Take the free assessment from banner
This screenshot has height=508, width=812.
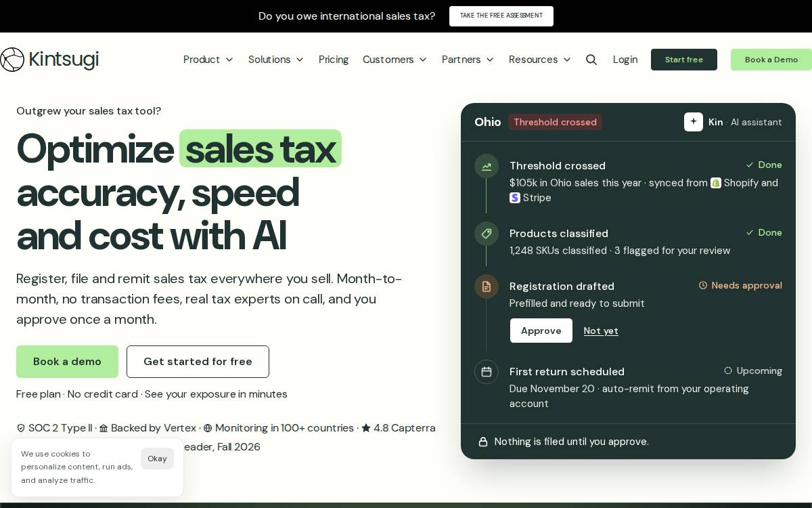pyautogui.click(x=501, y=16)
